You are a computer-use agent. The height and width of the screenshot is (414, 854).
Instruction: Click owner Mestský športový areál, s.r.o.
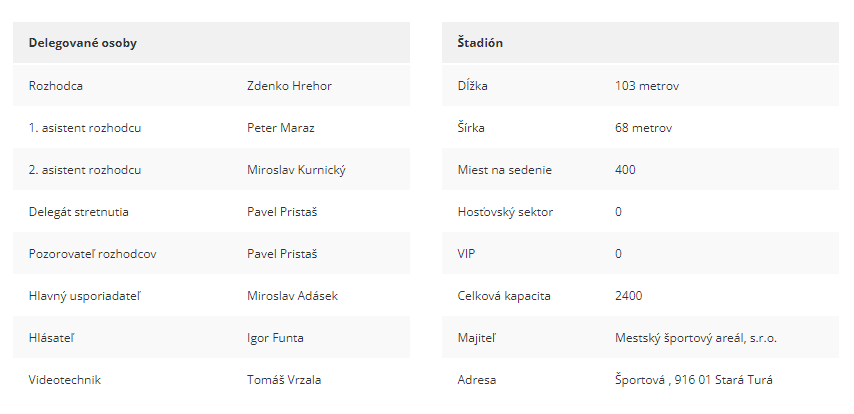click(x=696, y=338)
